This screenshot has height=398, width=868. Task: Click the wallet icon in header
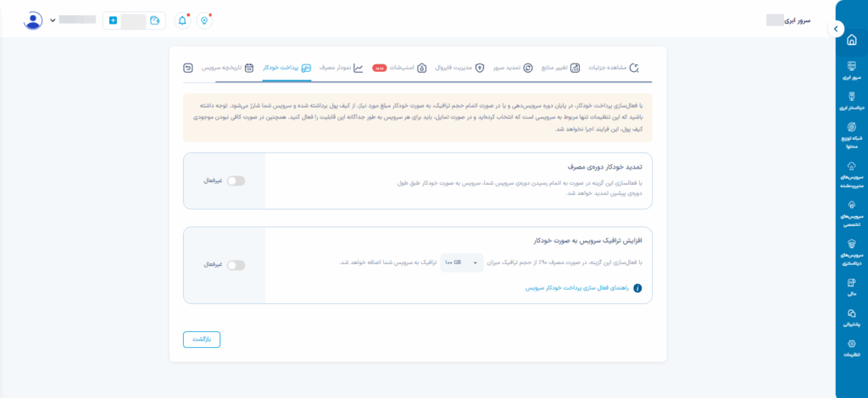click(x=156, y=20)
